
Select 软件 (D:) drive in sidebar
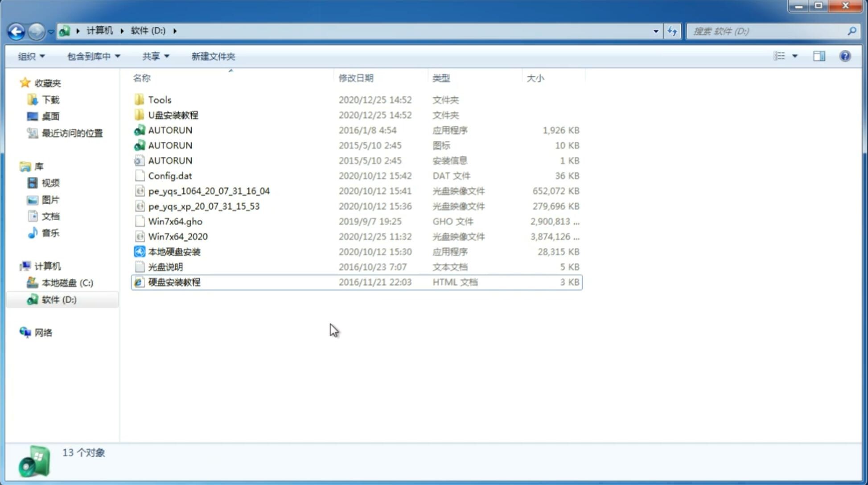click(x=59, y=300)
